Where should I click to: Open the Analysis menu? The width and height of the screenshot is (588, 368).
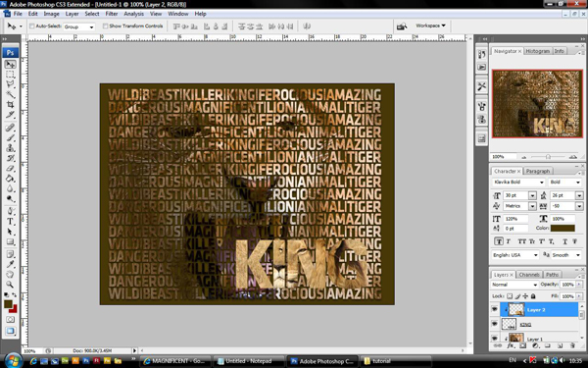pos(133,14)
